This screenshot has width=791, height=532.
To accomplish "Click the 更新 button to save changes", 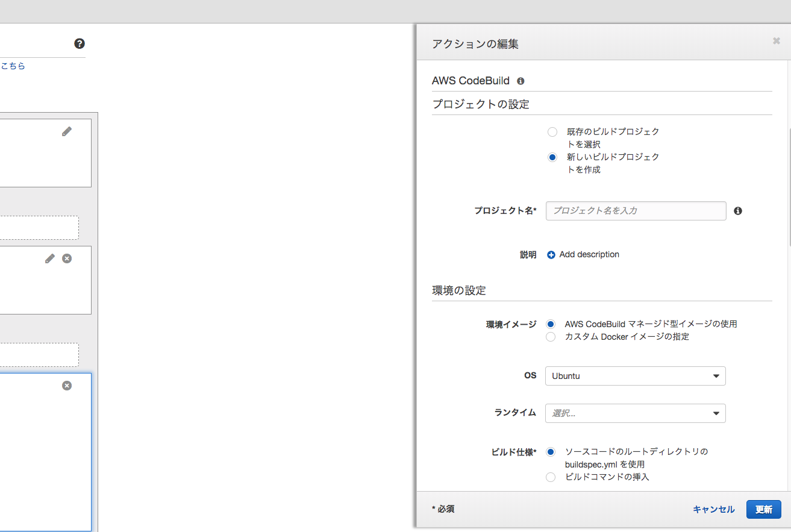I will (763, 509).
